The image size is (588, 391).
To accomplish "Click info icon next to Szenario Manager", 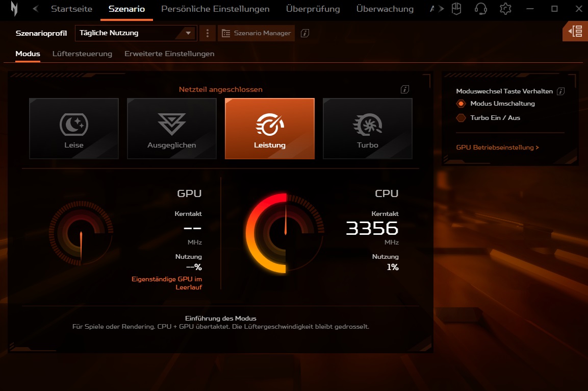I will (x=305, y=33).
